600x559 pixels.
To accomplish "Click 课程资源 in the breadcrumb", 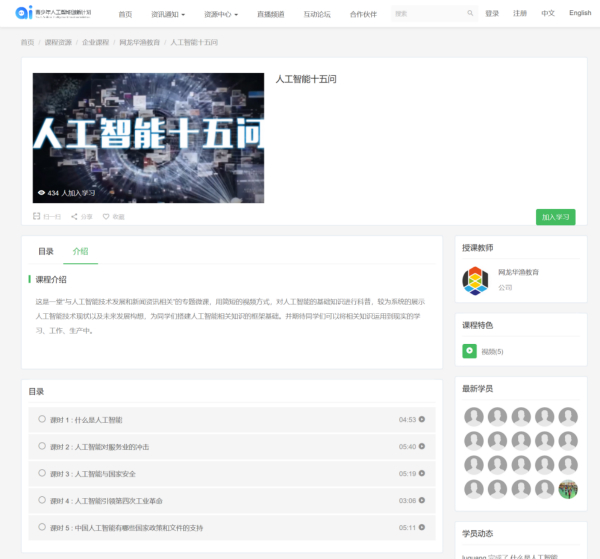I will [x=58, y=42].
